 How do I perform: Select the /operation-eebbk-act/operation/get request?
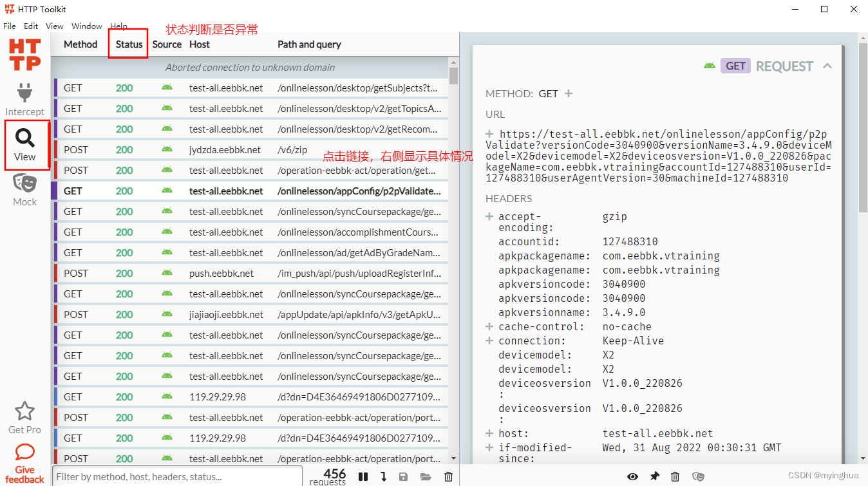pos(250,170)
